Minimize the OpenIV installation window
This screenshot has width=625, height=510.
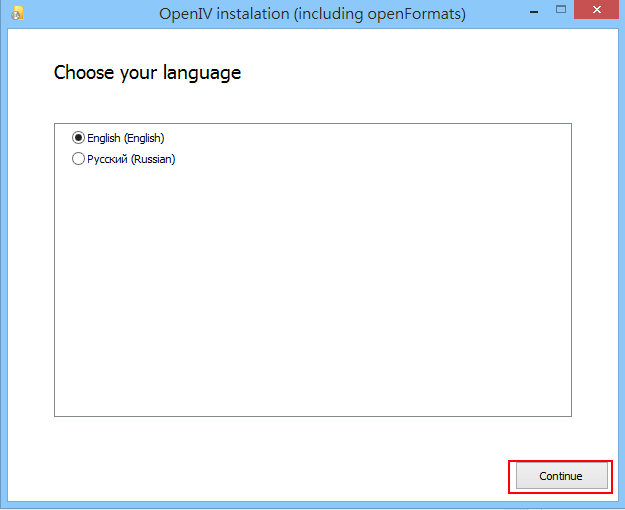tap(534, 12)
